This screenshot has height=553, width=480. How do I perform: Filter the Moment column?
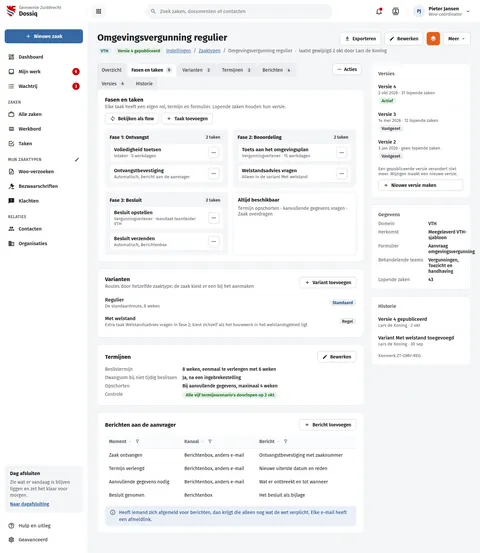[138, 442]
